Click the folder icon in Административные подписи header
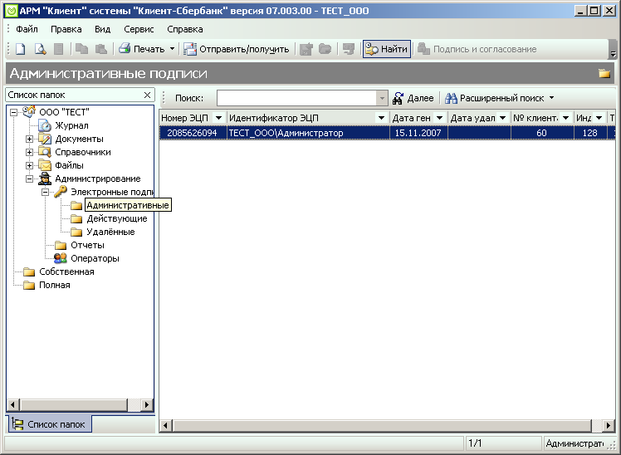Image resolution: width=621 pixels, height=455 pixels. click(x=604, y=73)
